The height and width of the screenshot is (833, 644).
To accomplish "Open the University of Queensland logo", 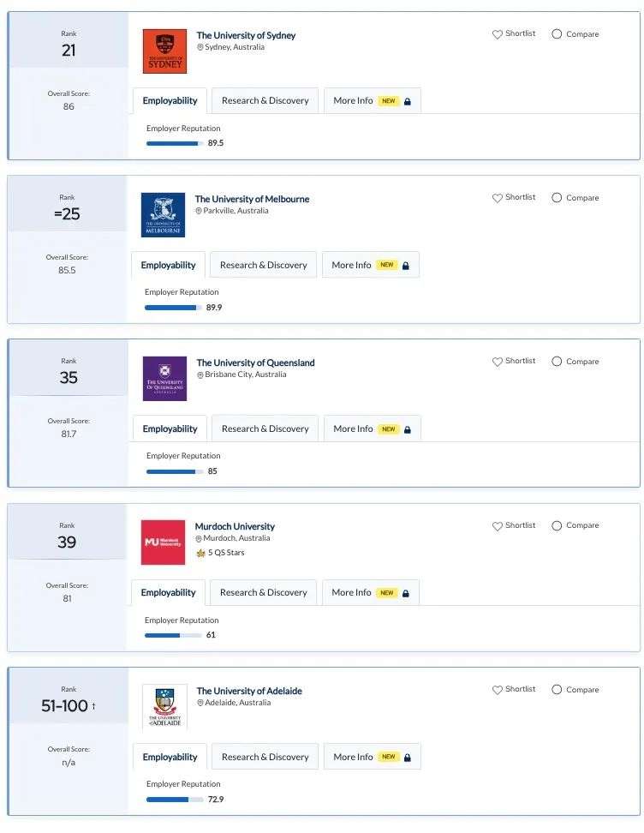I will pos(164,378).
